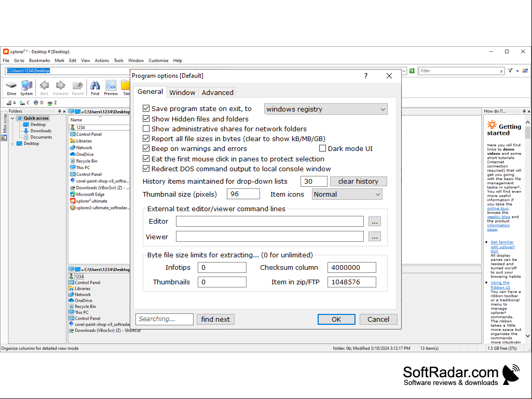Click the Forward arrow toolbar icon

click(60, 88)
